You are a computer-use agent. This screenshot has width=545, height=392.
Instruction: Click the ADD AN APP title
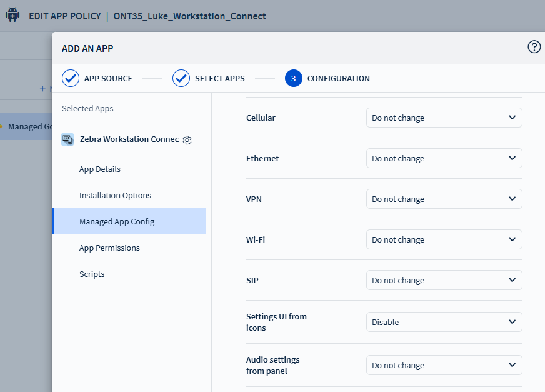click(x=87, y=48)
